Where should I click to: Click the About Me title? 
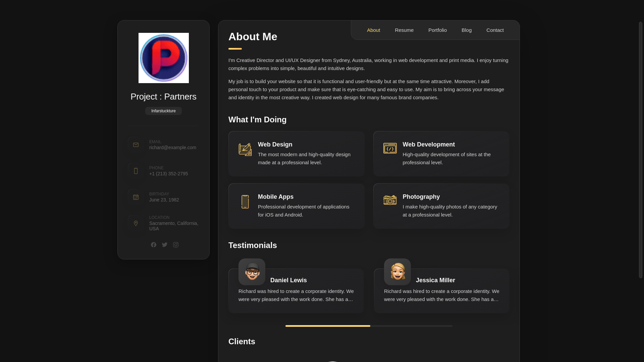click(x=253, y=37)
